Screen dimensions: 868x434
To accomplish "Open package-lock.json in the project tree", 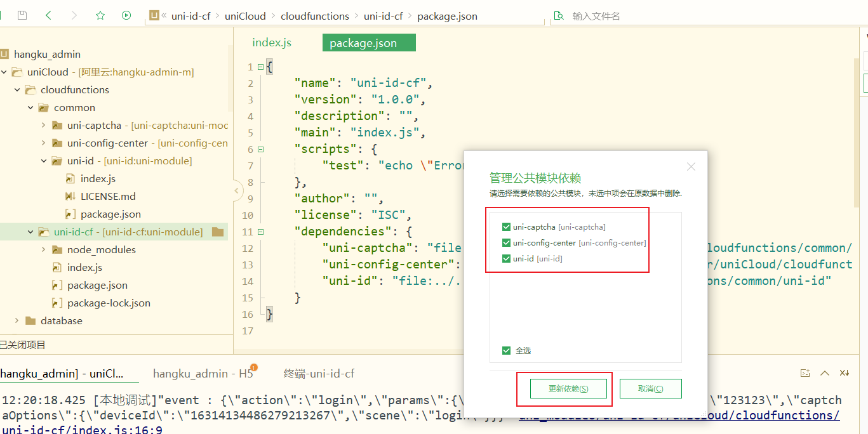I will pos(109,303).
